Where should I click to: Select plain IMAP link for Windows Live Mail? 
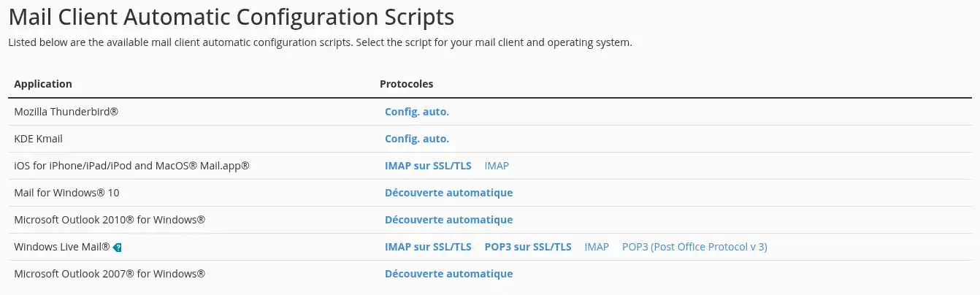(597, 247)
